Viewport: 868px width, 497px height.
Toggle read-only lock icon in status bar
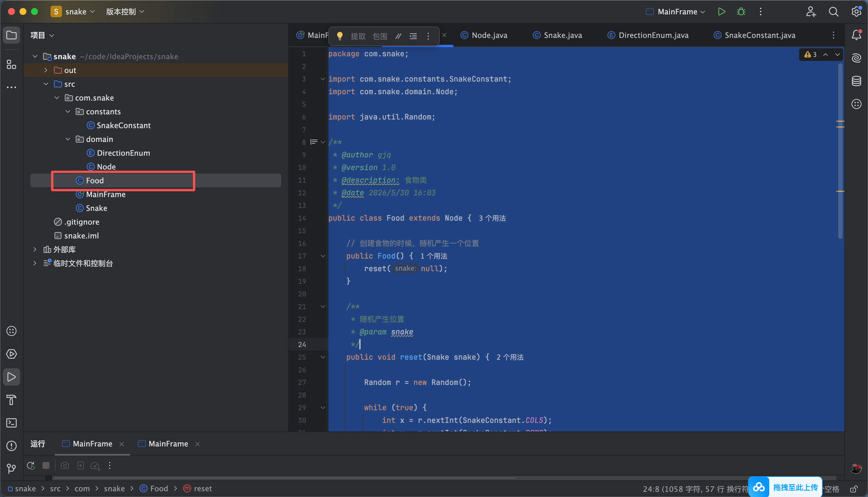pos(854,489)
